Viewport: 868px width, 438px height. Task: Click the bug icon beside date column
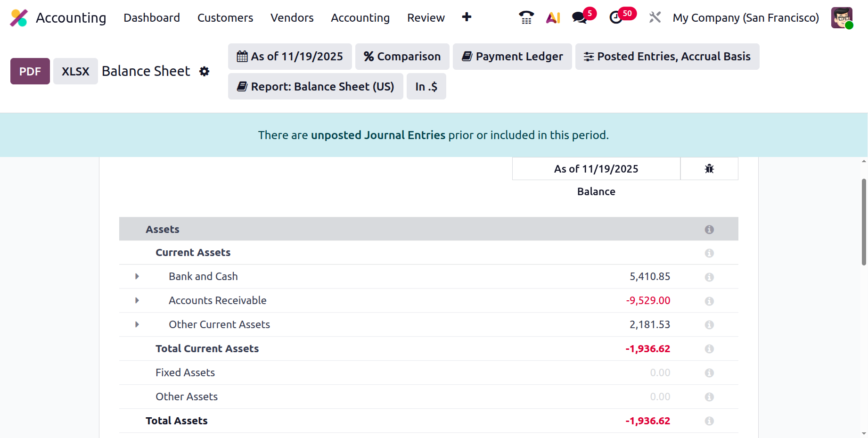click(x=709, y=169)
